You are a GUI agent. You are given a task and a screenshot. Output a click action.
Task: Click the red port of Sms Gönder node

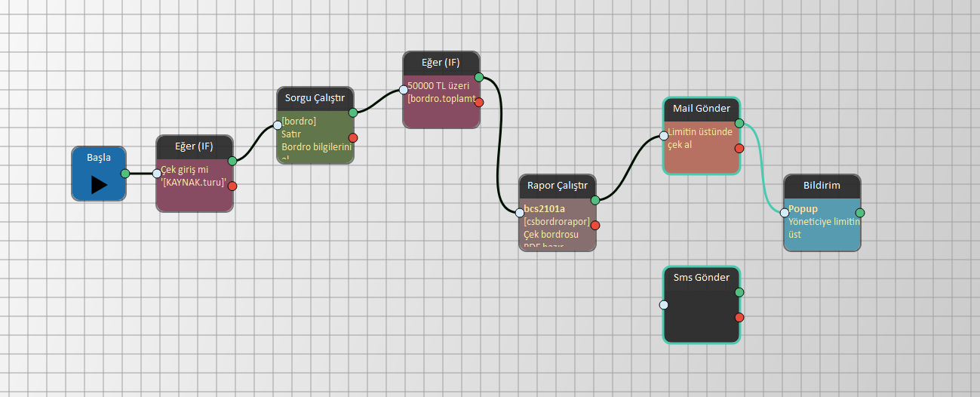[739, 317]
